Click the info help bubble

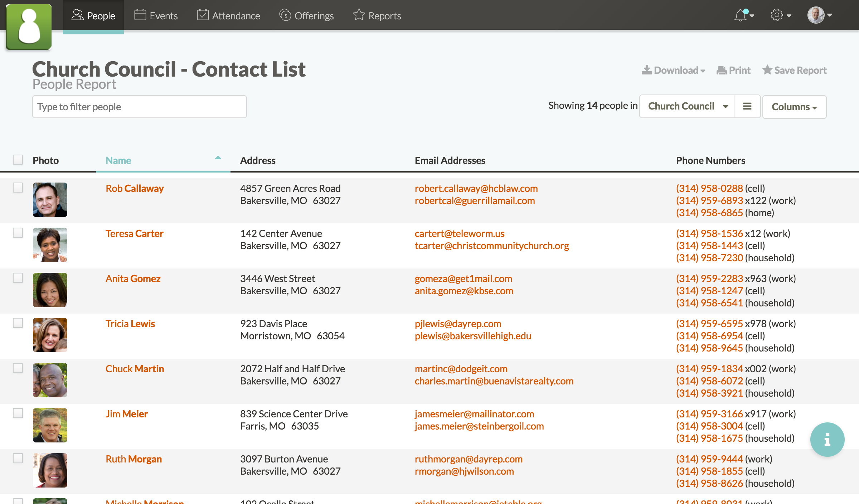point(827,439)
